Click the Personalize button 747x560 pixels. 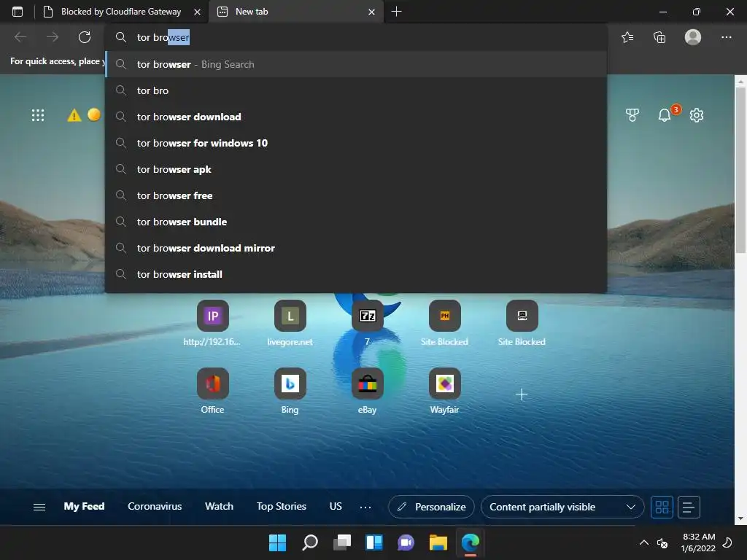click(431, 507)
